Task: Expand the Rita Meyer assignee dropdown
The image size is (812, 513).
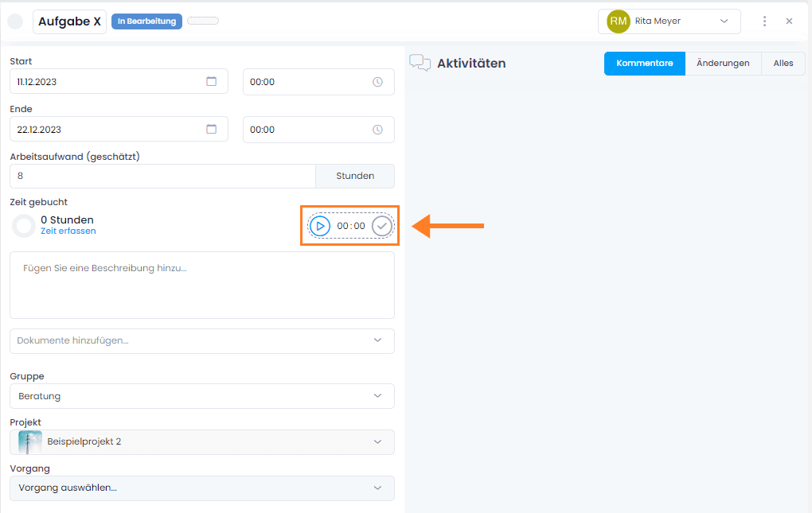Action: [724, 21]
